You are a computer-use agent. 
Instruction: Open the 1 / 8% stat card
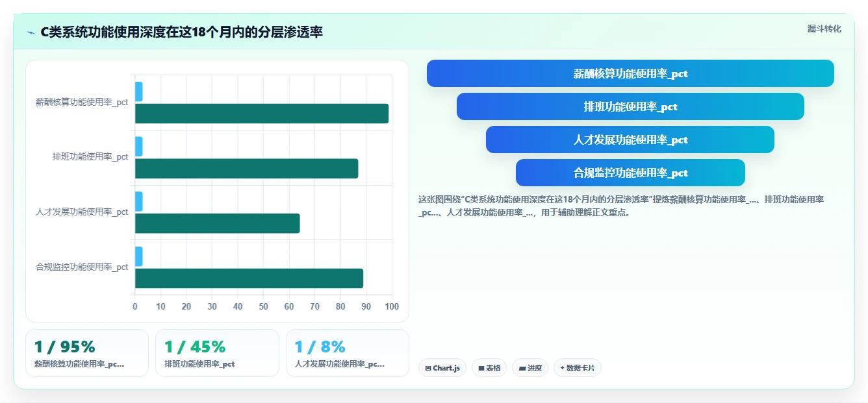pyautogui.click(x=348, y=353)
